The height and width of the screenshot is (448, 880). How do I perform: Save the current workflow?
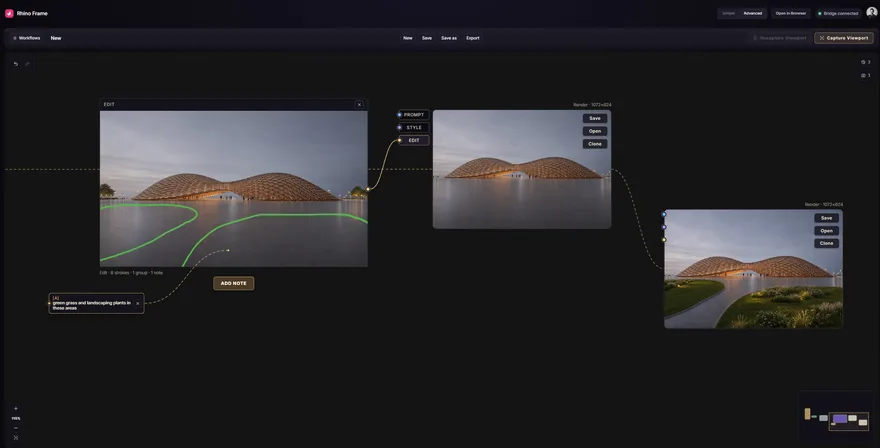pos(427,38)
